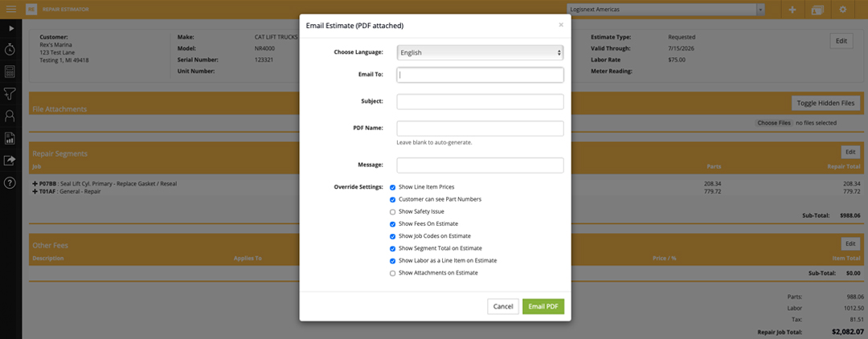Click into the Email To field
Screen dimensions: 868x339
(480, 75)
